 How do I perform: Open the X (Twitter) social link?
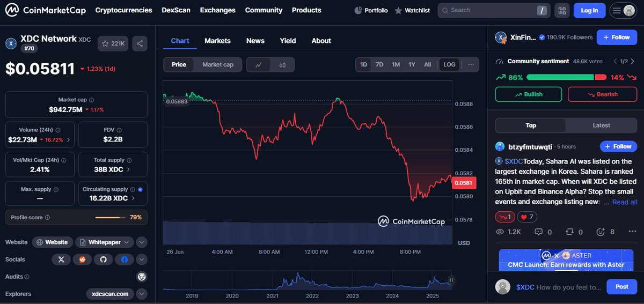(x=61, y=259)
